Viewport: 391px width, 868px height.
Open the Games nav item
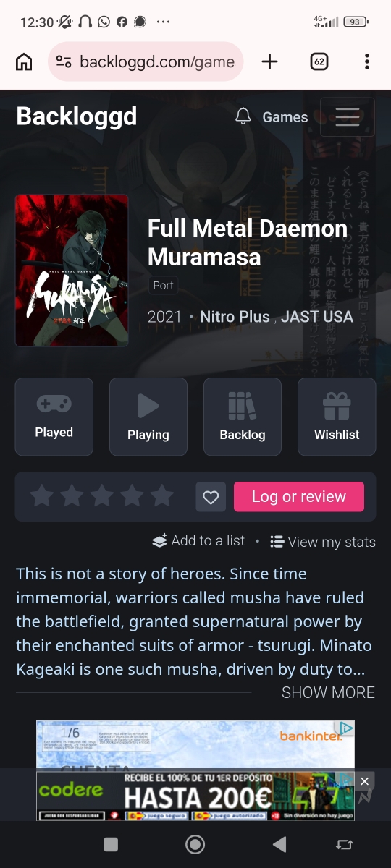click(285, 117)
